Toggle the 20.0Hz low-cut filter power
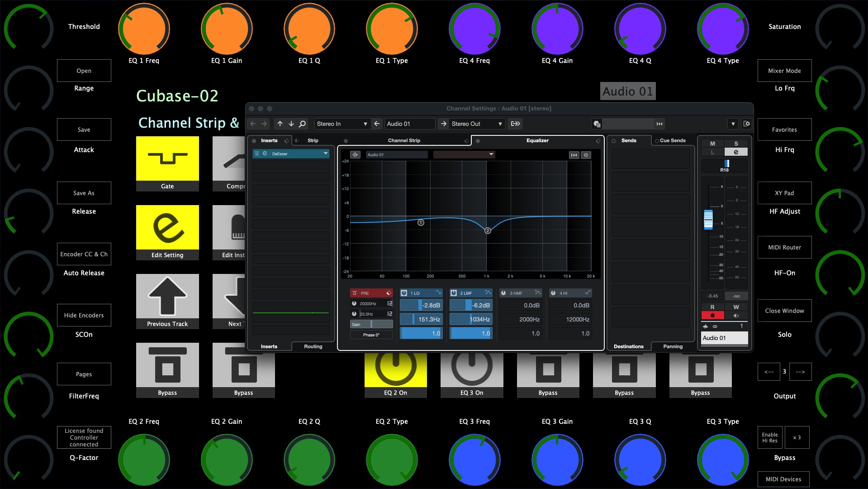Image resolution: width=868 pixels, height=489 pixels. click(354, 314)
